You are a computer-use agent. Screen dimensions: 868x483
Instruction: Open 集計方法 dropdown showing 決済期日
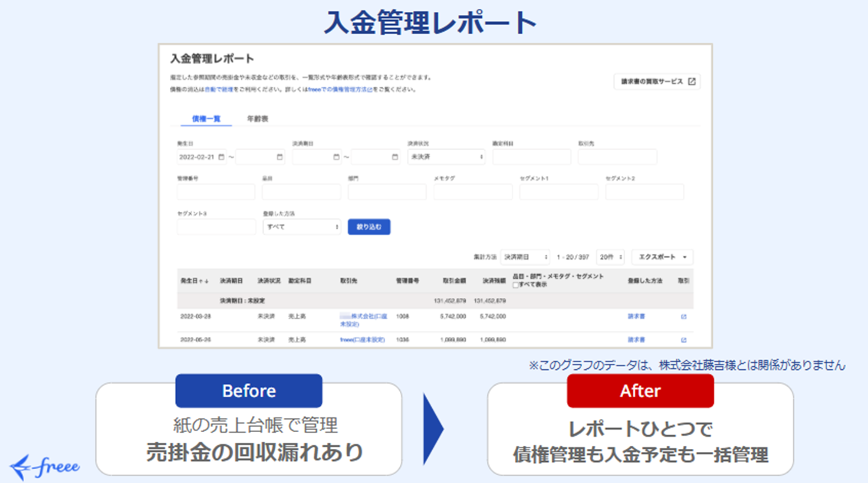click(525, 257)
